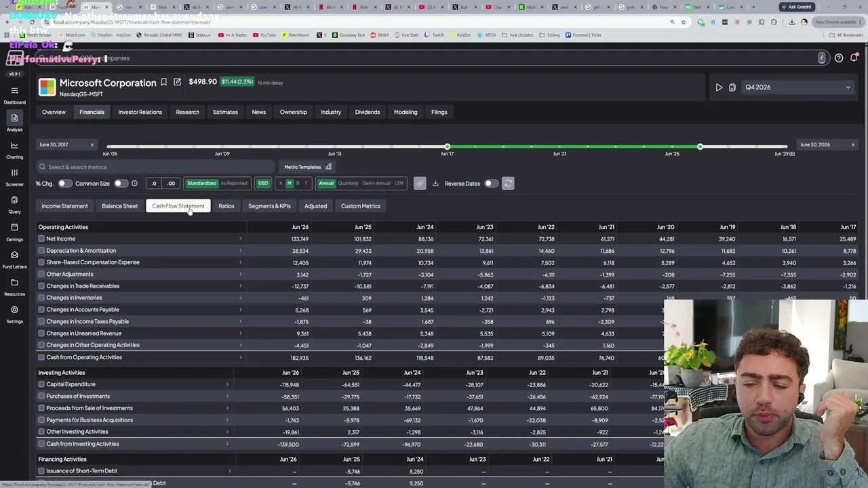This screenshot has height=488, width=868.
Task: Open the Charting sidebar icon
Action: (14, 146)
